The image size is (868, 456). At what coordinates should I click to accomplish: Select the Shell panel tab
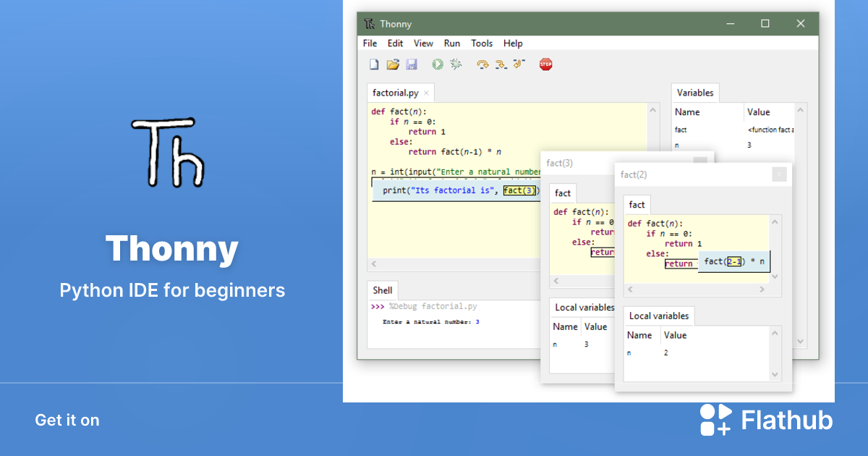383,290
